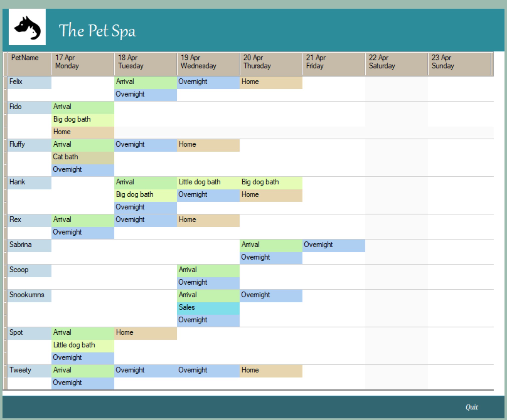Screen dimensions: 507x420
Task: Select Felix's Home entry on Thursday
Action: pyautogui.click(x=271, y=82)
